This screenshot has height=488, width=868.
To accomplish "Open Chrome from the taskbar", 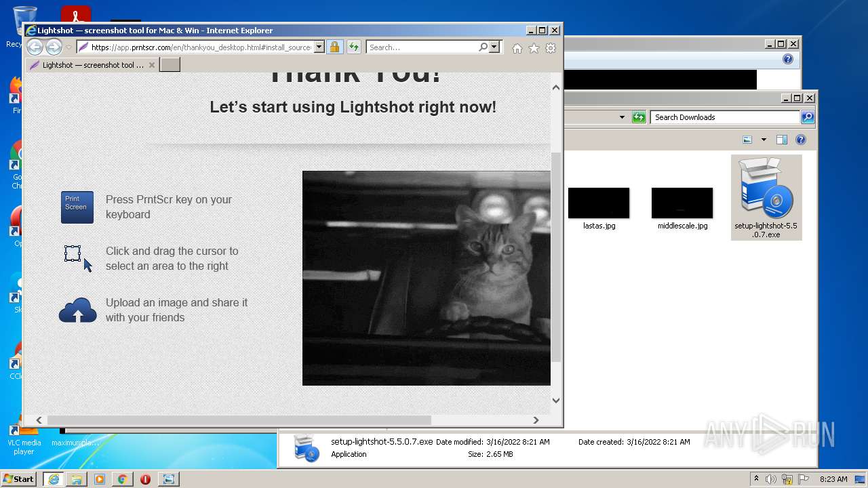I will pyautogui.click(x=122, y=479).
